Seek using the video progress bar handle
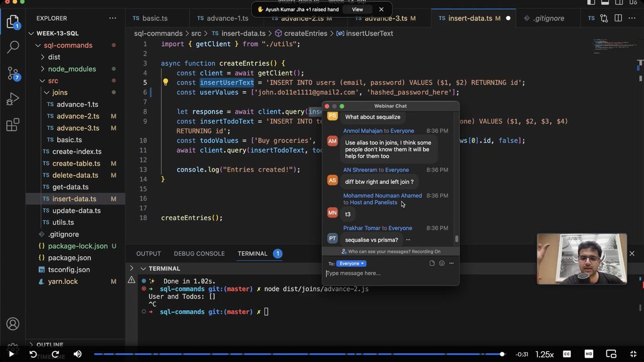 coord(502,354)
